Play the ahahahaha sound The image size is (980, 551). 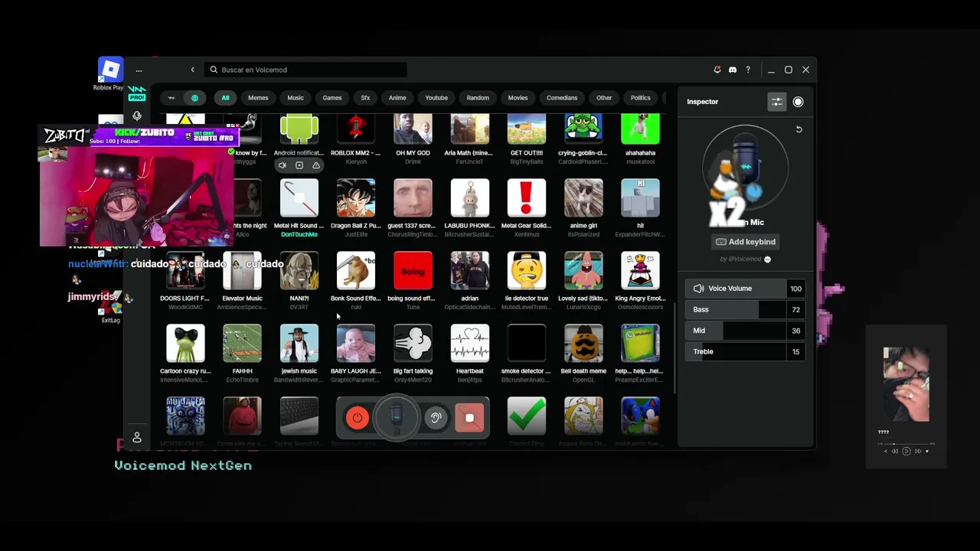640,129
